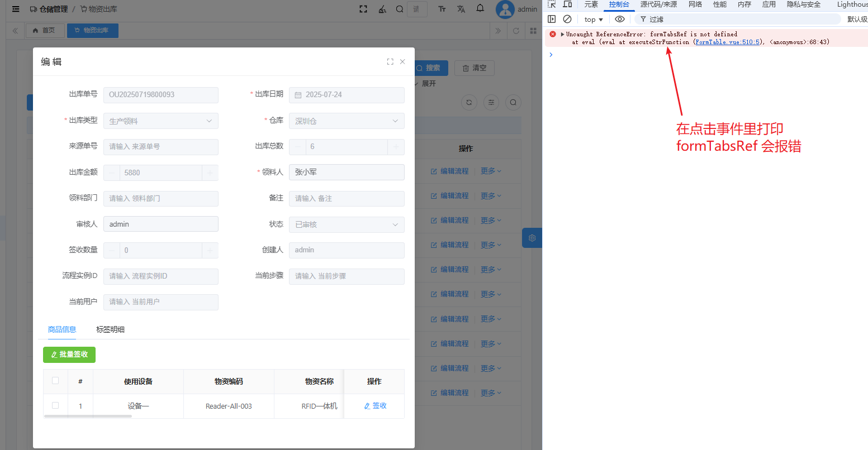The height and width of the screenshot is (450, 868).
Task: Click table search round icon button
Action: click(x=513, y=102)
